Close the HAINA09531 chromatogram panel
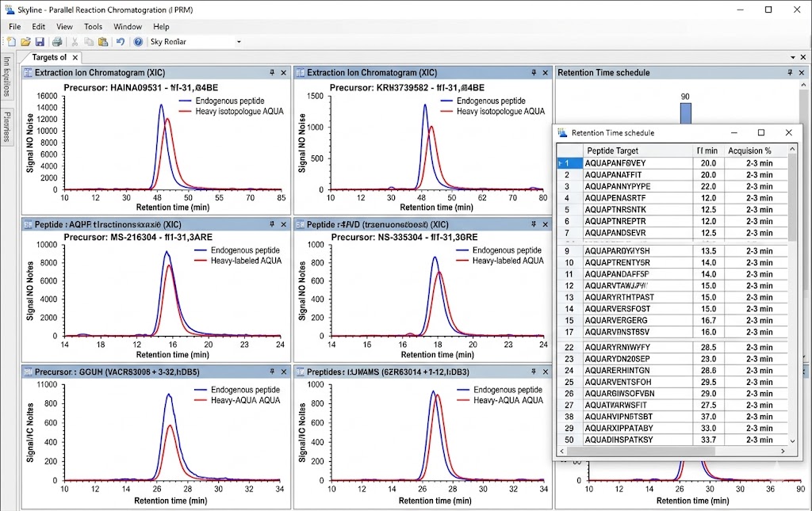812x511 pixels. pos(284,73)
